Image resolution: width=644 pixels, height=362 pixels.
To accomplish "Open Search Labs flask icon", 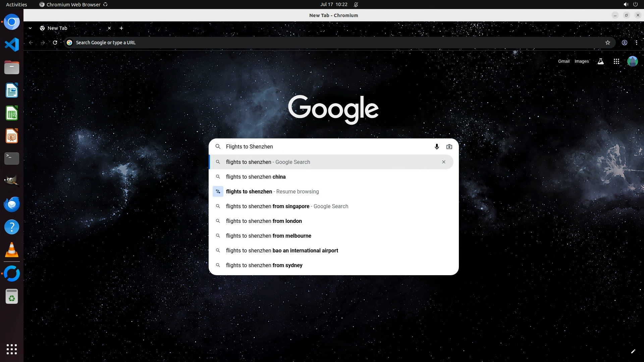I will pos(600,61).
